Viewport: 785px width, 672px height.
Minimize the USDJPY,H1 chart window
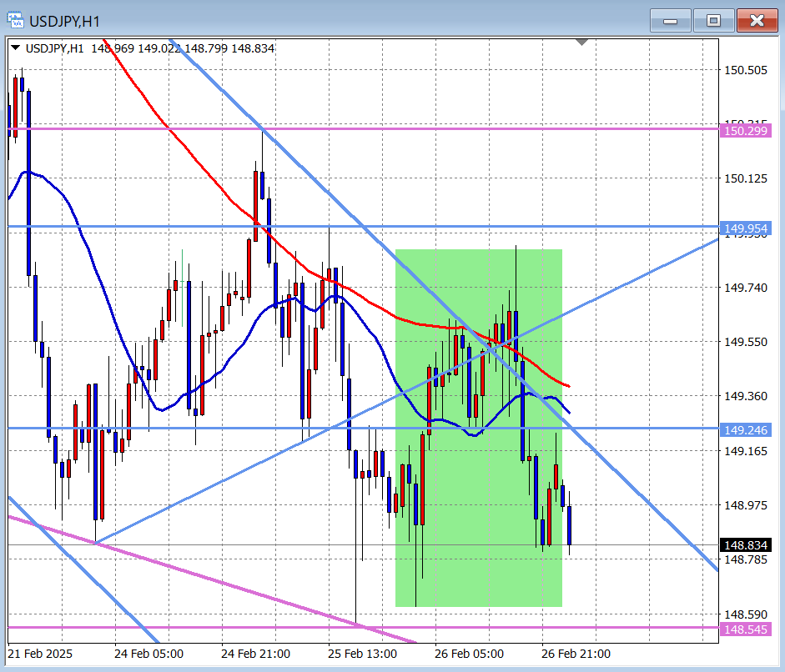point(670,21)
